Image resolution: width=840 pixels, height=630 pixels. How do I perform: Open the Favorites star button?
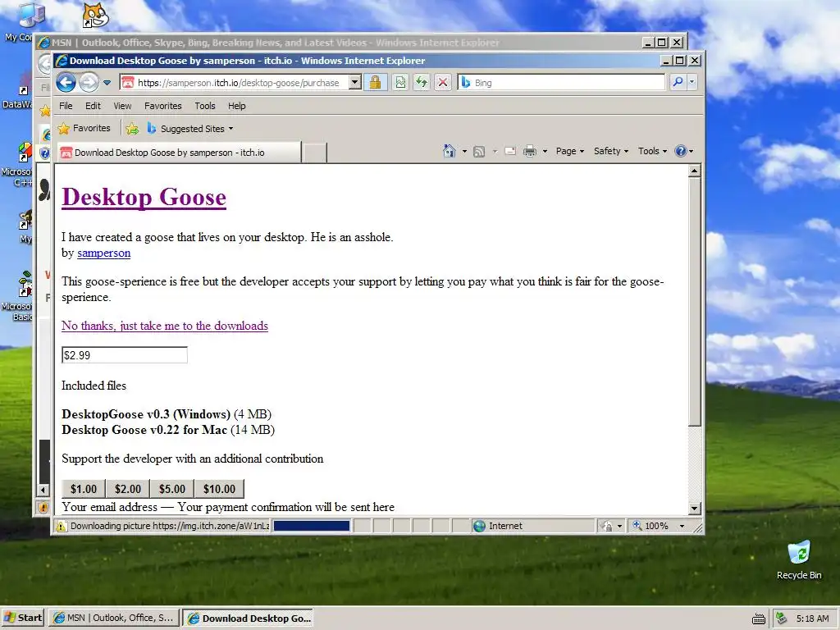[x=84, y=129]
